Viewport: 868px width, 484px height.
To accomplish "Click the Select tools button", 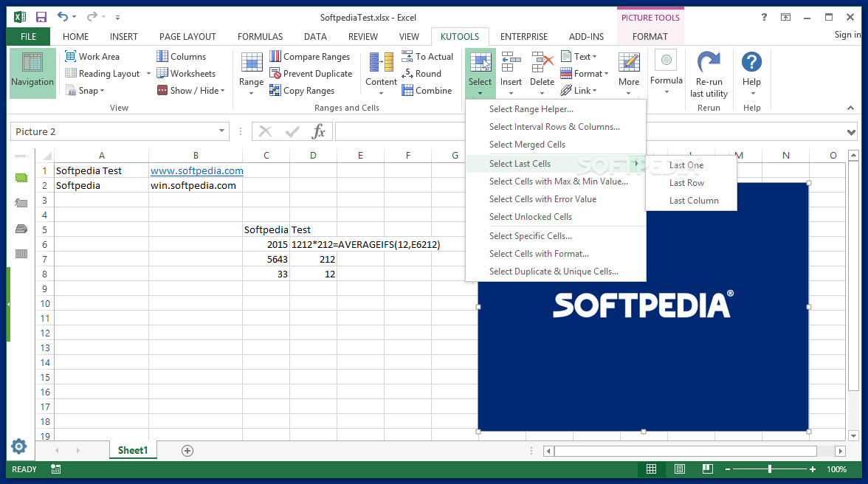I will tap(480, 73).
